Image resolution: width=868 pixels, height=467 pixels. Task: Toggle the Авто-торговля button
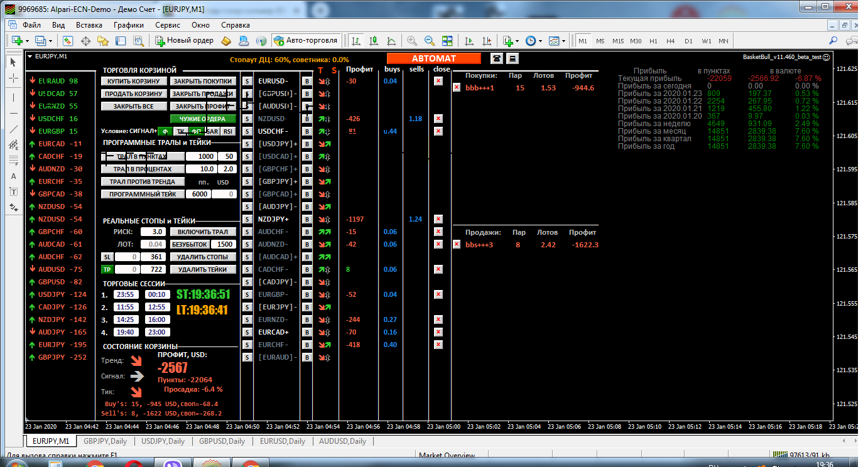click(x=306, y=41)
